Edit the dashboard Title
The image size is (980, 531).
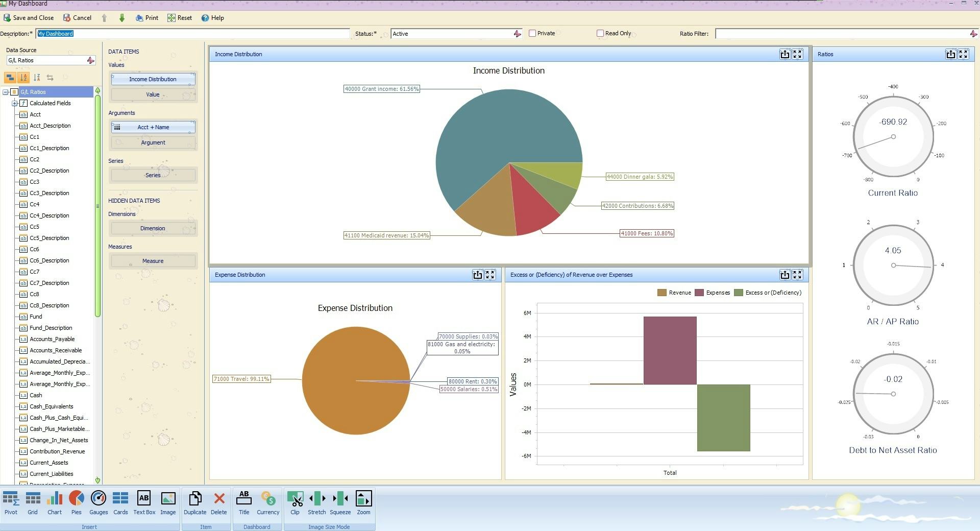coord(244,503)
